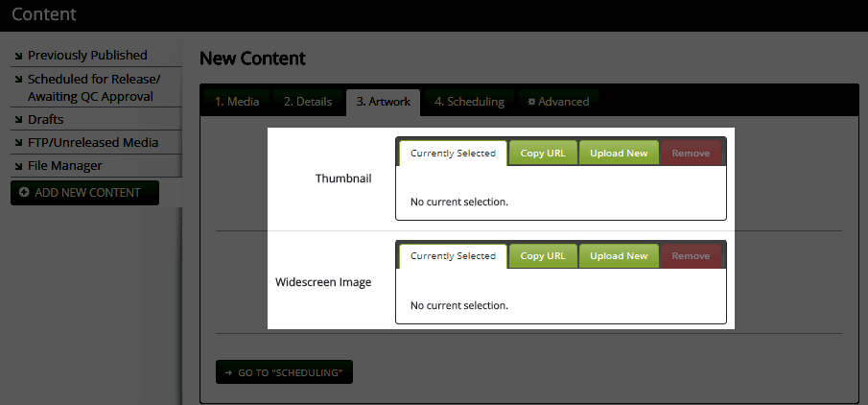Click the Widescreen Image label text
Image resolution: width=868 pixels, height=405 pixels.
tap(323, 282)
